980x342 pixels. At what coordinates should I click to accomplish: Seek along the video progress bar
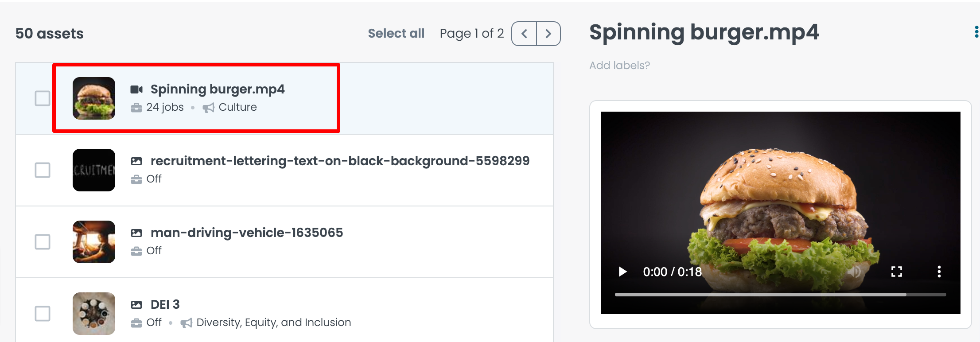[780, 295]
